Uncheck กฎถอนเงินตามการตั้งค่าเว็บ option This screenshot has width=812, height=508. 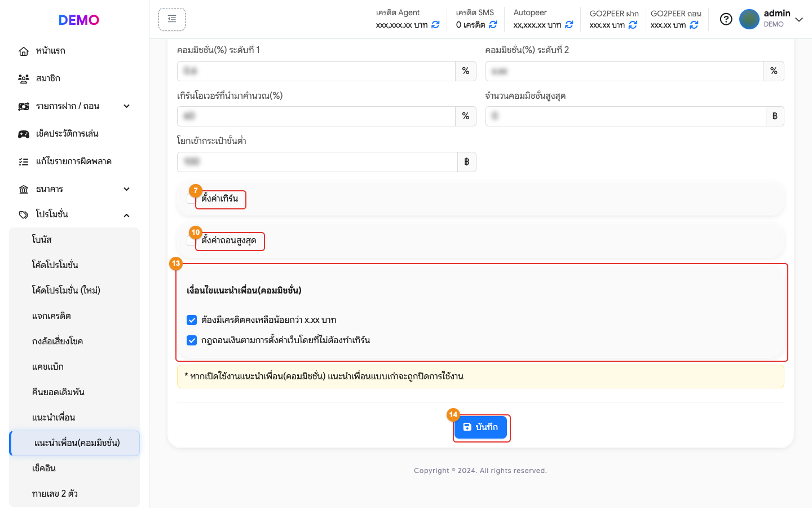pyautogui.click(x=192, y=340)
